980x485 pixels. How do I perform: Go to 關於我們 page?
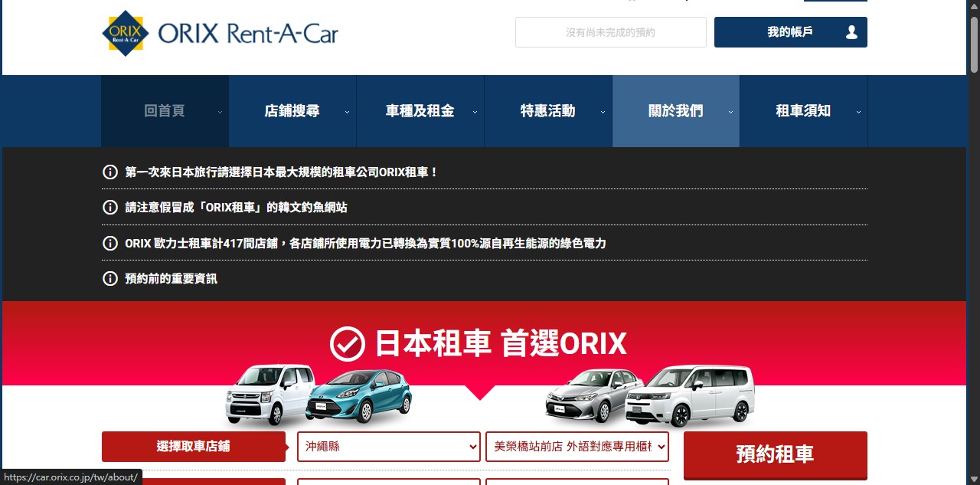(675, 111)
